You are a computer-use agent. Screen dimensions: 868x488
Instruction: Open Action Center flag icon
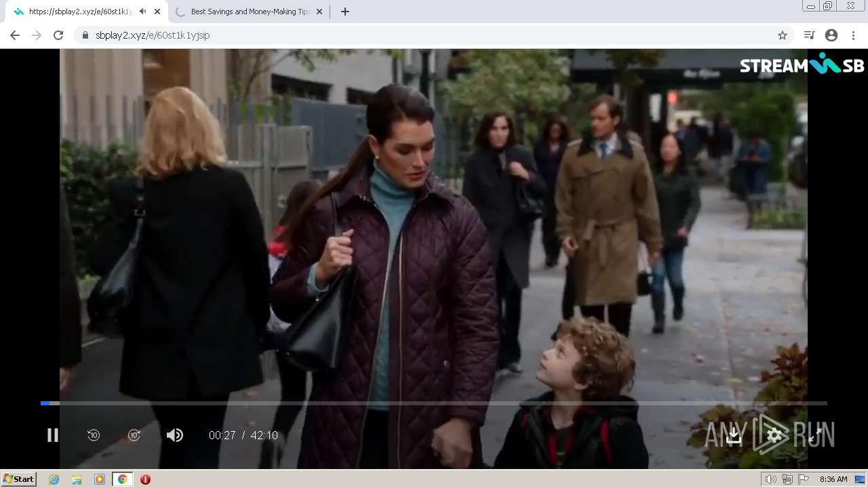point(804,479)
